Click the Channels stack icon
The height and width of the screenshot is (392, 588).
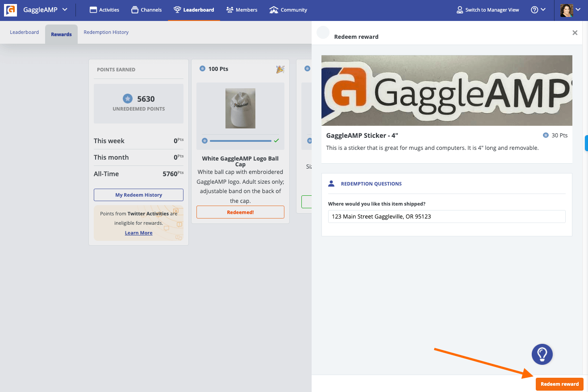click(x=135, y=10)
